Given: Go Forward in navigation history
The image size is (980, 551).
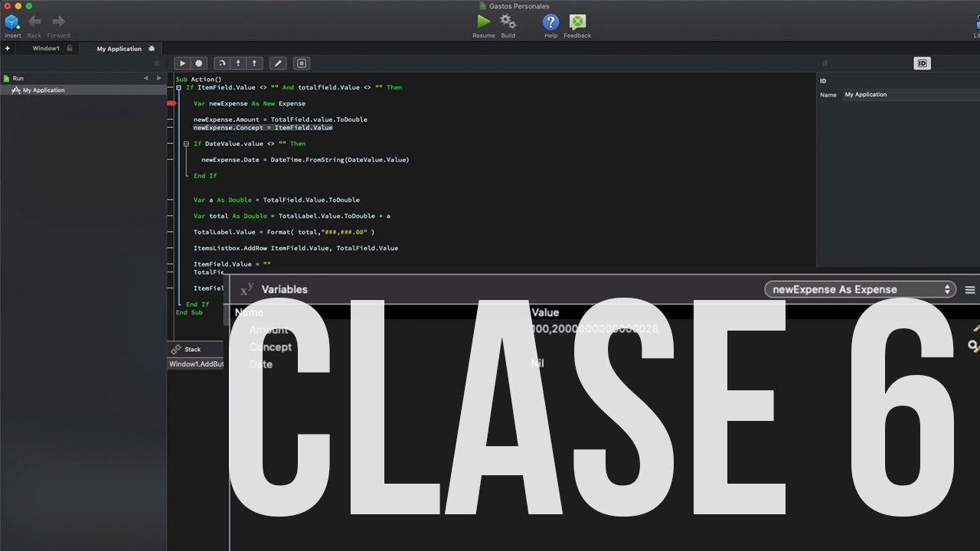Looking at the screenshot, I should point(58,22).
